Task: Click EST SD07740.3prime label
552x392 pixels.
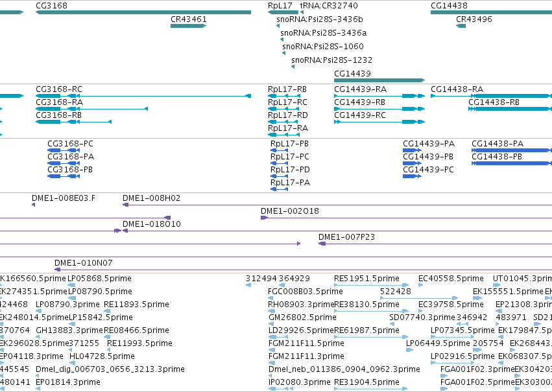Action: coord(422,317)
